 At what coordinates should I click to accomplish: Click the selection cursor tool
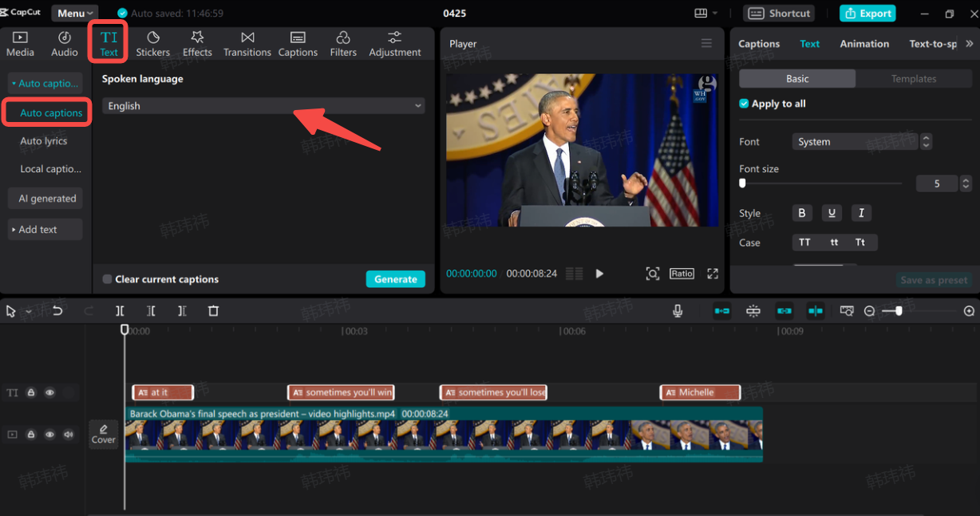point(11,311)
